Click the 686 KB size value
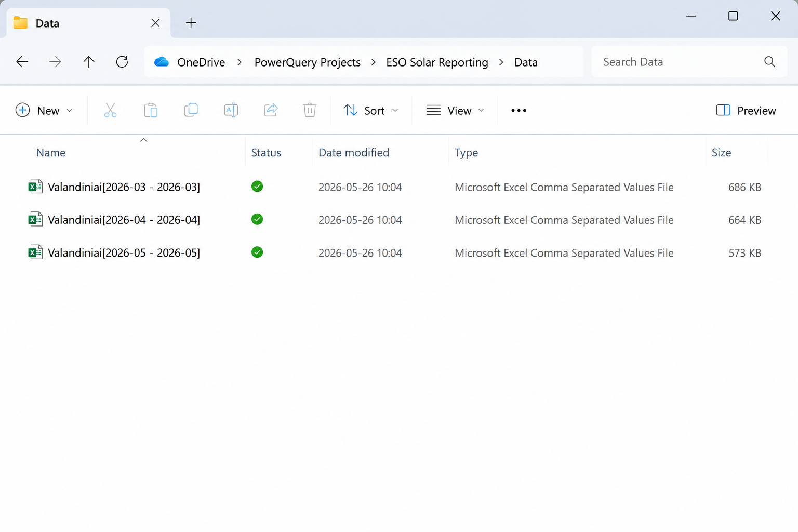This screenshot has width=798, height=532. click(745, 187)
